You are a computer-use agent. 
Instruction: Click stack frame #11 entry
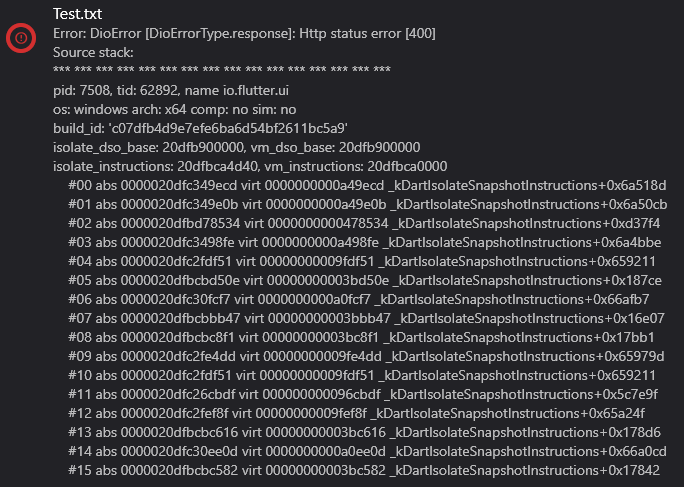point(363,394)
